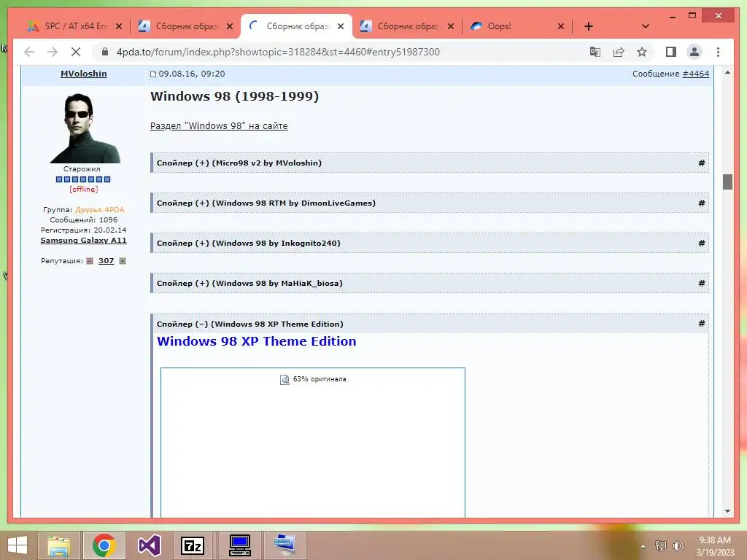Open the Chrome three-dot menu
The width and height of the screenshot is (747, 560).
tap(718, 52)
